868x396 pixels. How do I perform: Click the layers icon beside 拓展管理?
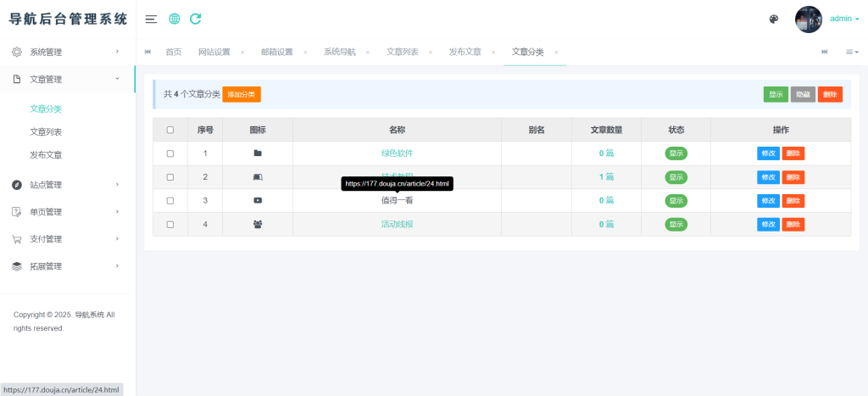[x=17, y=266]
